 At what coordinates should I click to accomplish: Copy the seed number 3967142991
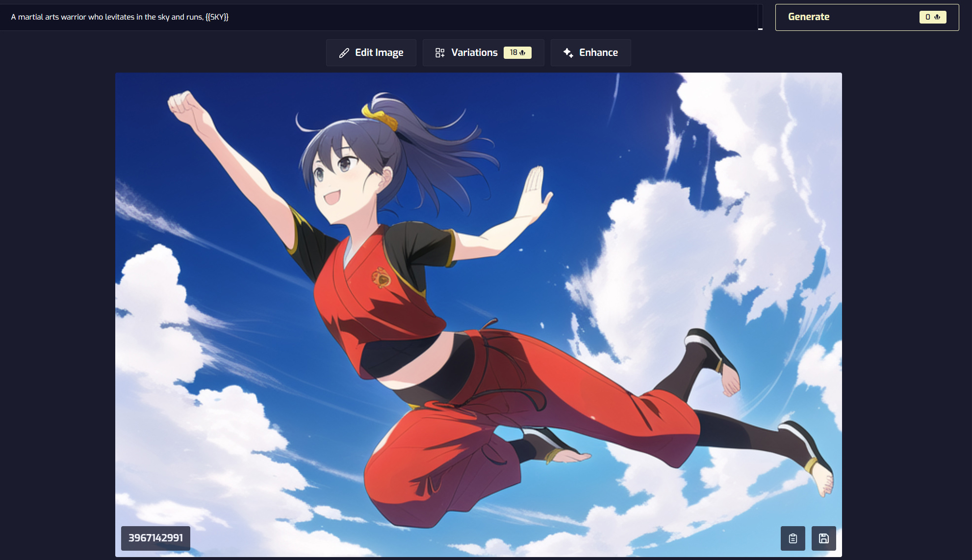(155, 538)
